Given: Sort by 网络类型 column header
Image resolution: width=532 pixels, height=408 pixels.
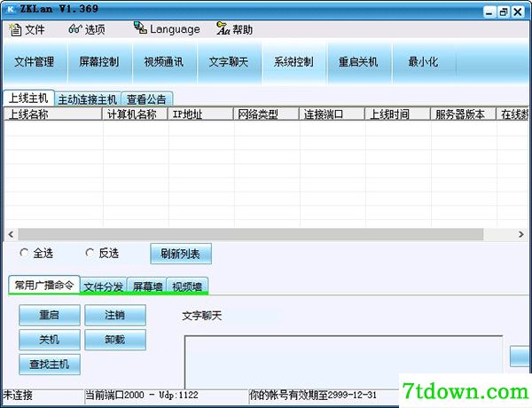Looking at the screenshot, I should pos(266,114).
